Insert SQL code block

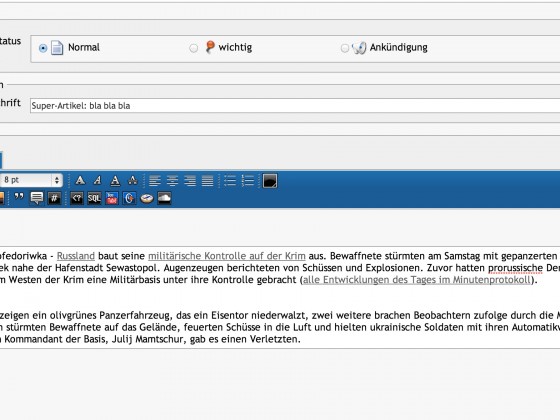tap(94, 198)
